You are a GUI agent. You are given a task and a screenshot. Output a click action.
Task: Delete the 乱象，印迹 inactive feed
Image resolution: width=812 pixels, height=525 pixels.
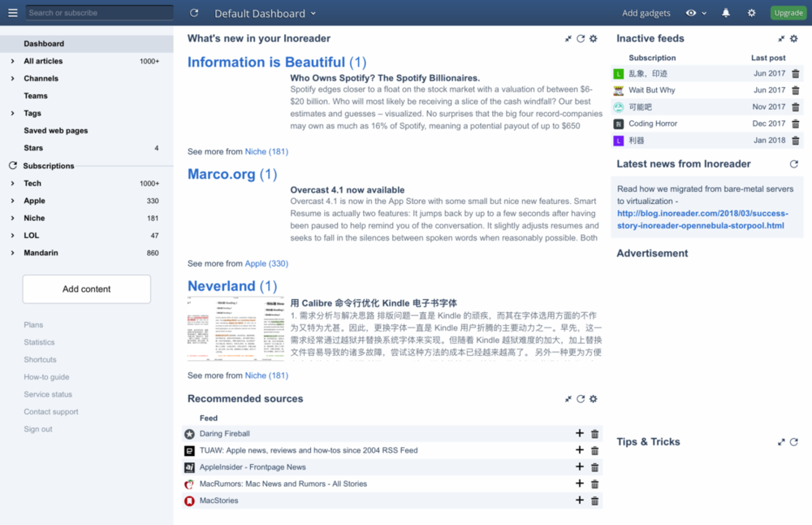(796, 74)
